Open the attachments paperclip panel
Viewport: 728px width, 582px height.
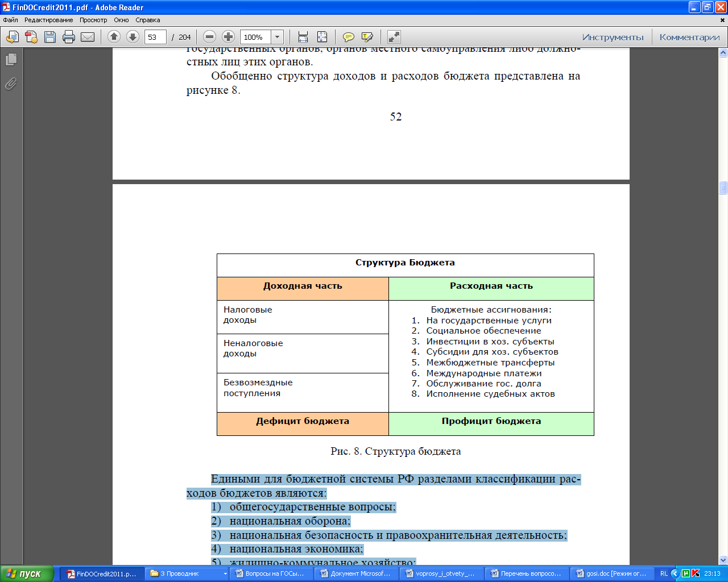(11, 84)
